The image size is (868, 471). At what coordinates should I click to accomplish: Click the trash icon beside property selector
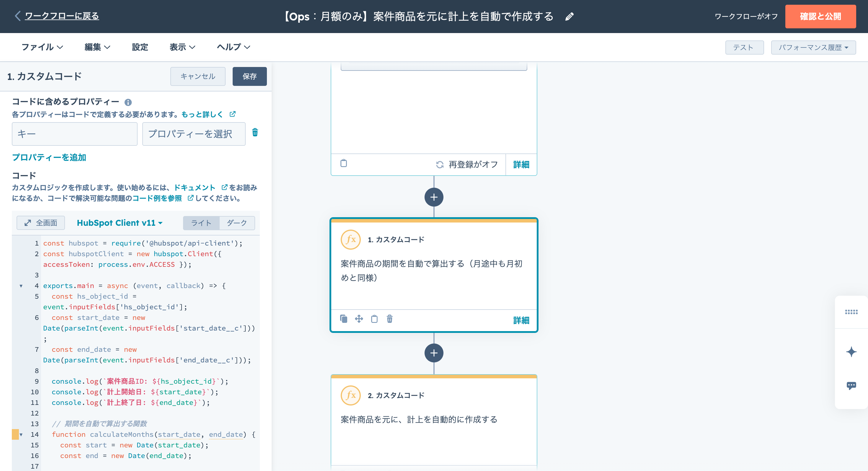point(255,133)
